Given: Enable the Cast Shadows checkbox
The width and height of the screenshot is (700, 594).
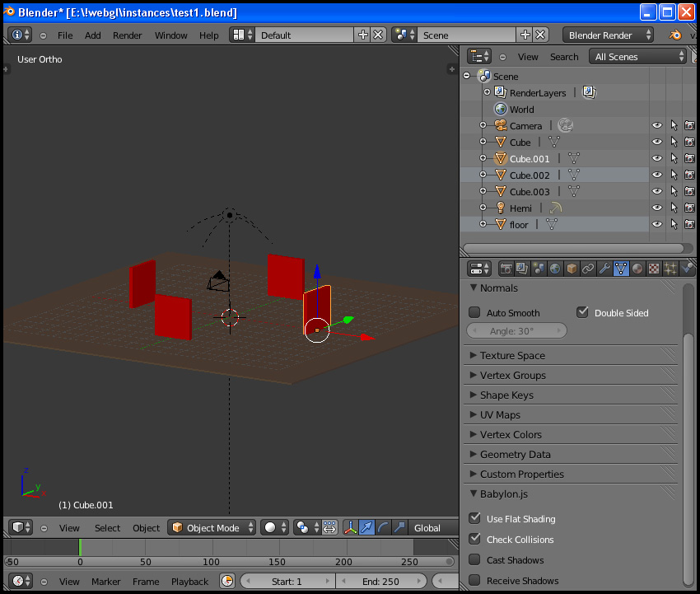Looking at the screenshot, I should (474, 560).
